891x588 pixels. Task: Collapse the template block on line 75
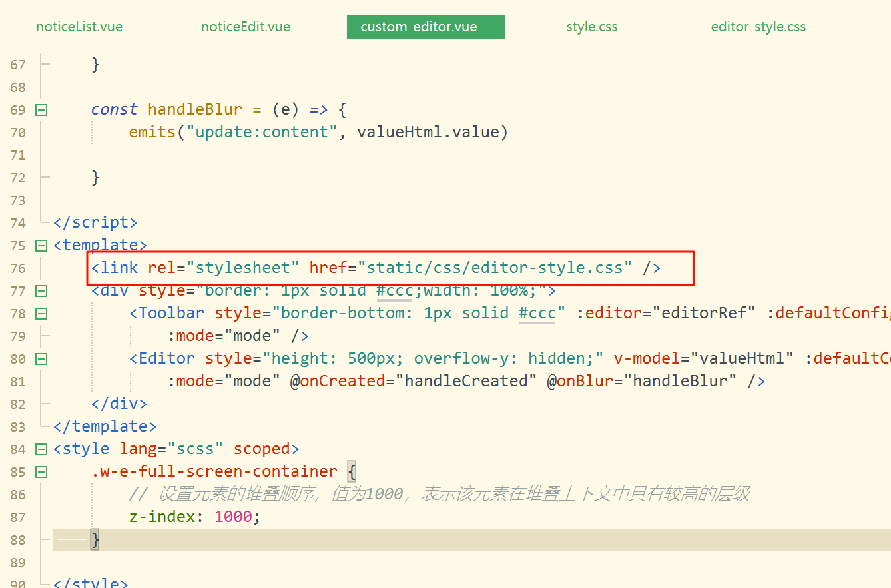(x=41, y=246)
